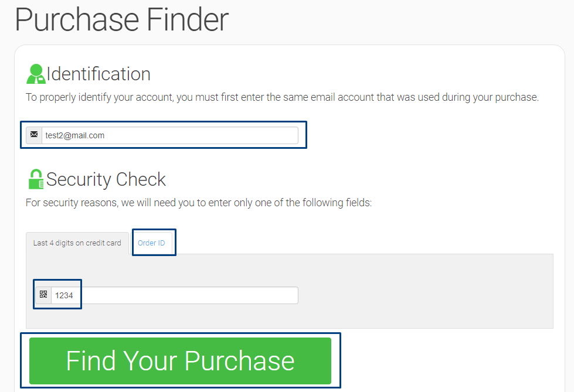Select the "Last 4 digits on credit card" tab
The image size is (574, 392).
coord(77,243)
